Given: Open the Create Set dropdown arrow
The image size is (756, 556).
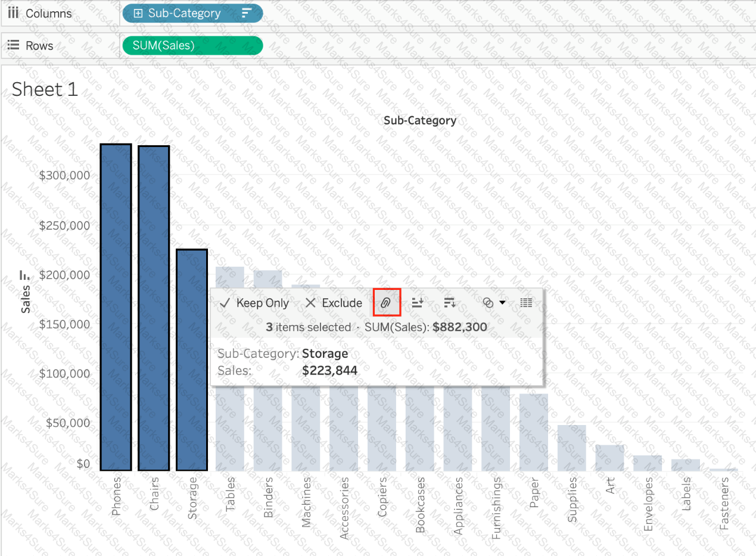Looking at the screenshot, I should point(502,302).
